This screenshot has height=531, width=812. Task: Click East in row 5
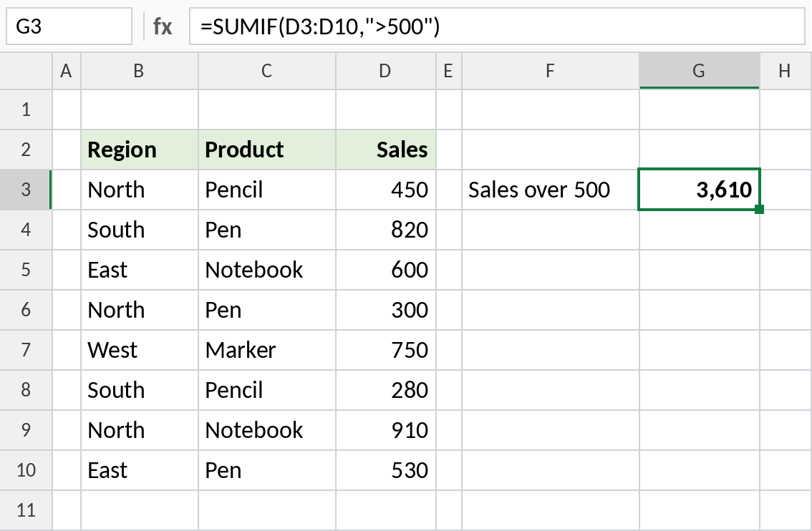[140, 271]
